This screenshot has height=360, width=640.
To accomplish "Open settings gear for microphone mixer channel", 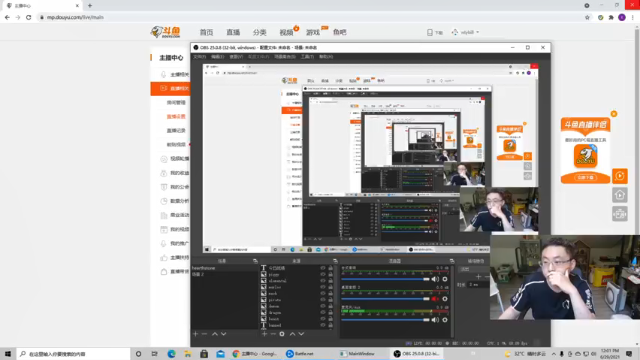I will click(x=445, y=320).
